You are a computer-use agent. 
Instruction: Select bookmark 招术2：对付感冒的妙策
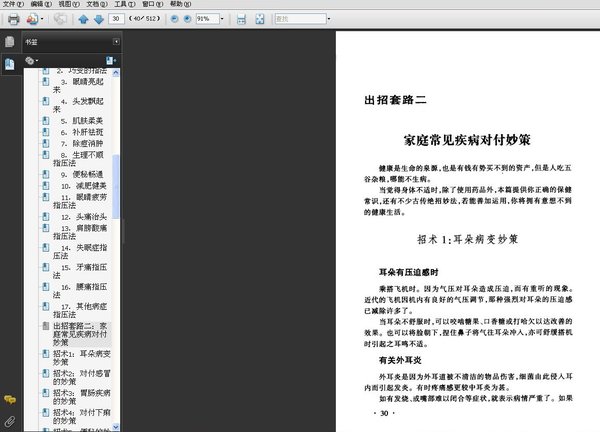[x=82, y=377]
